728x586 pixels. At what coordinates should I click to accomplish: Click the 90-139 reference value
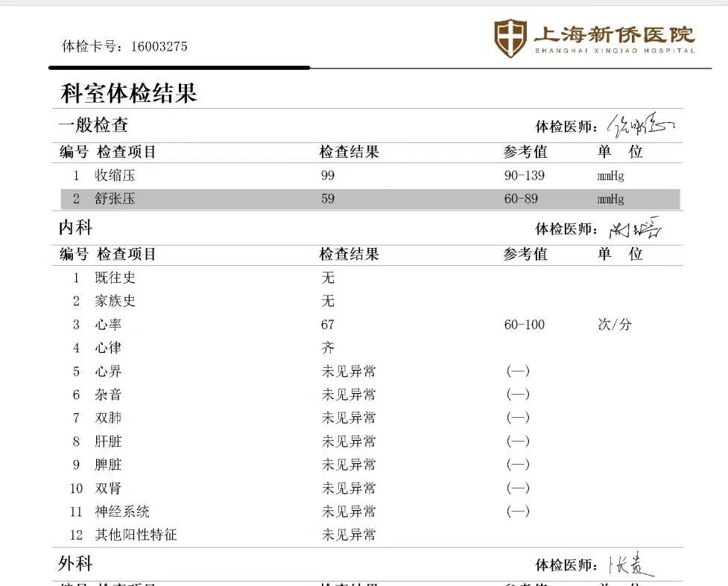click(x=524, y=176)
